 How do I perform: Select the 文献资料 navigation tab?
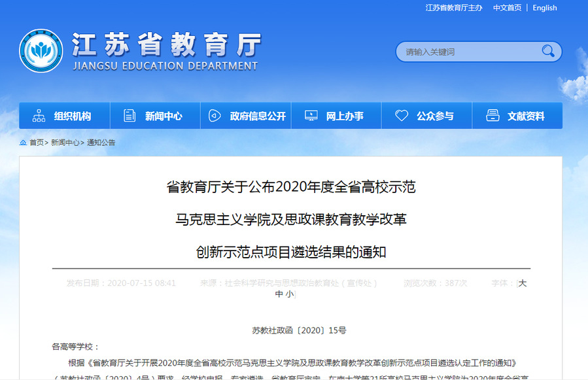[525, 116]
